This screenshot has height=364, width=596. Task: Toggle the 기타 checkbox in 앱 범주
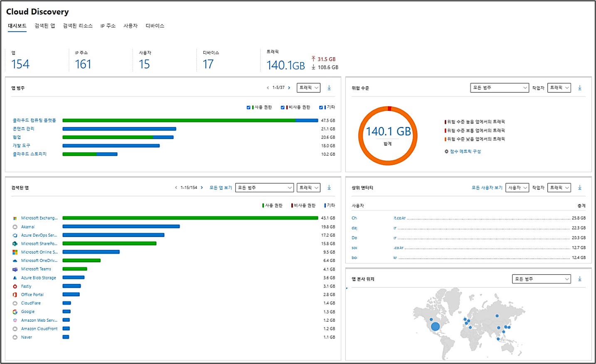321,107
